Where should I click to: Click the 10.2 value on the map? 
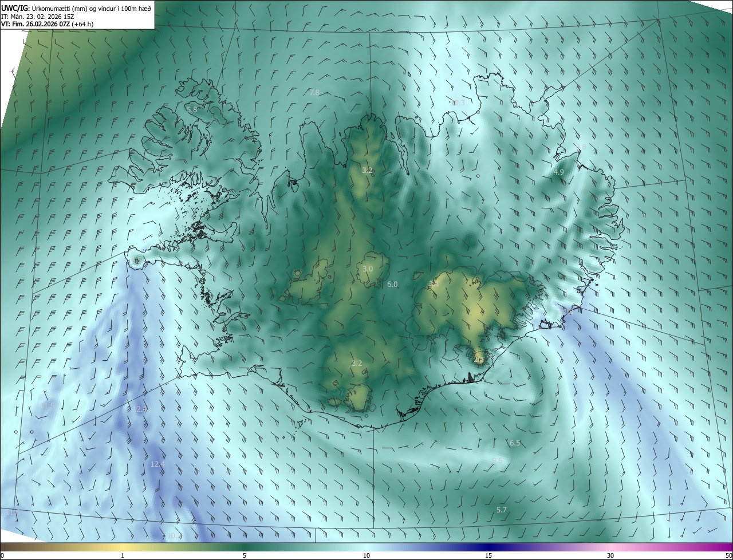pyautogui.click(x=174, y=536)
